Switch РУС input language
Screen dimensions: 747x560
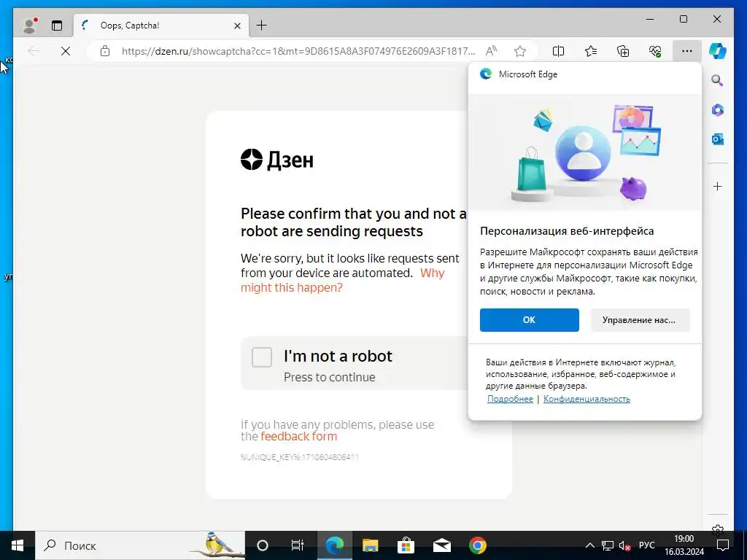(x=646, y=545)
